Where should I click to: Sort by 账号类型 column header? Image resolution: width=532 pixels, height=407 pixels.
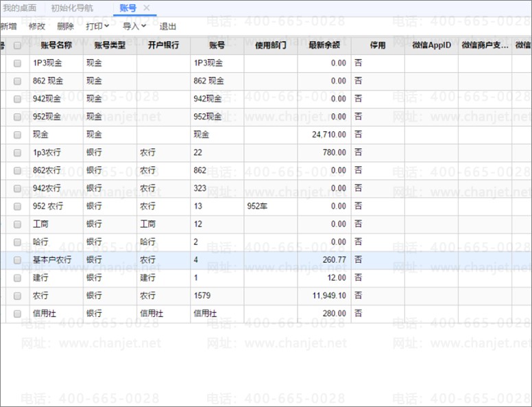(x=110, y=45)
